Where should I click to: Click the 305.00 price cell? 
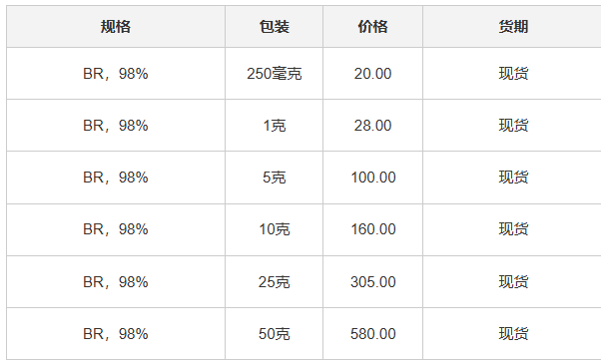point(373,282)
